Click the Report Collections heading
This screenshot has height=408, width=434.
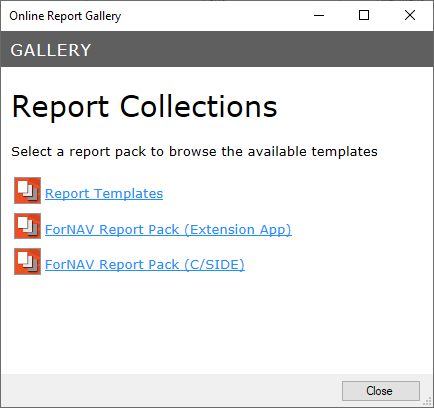pos(145,107)
